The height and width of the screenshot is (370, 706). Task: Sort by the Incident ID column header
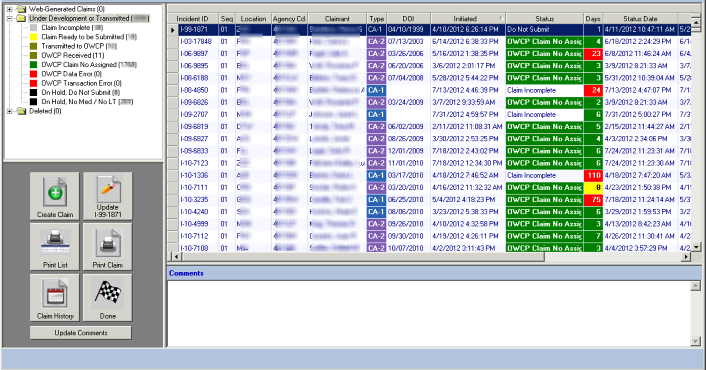[x=193, y=19]
